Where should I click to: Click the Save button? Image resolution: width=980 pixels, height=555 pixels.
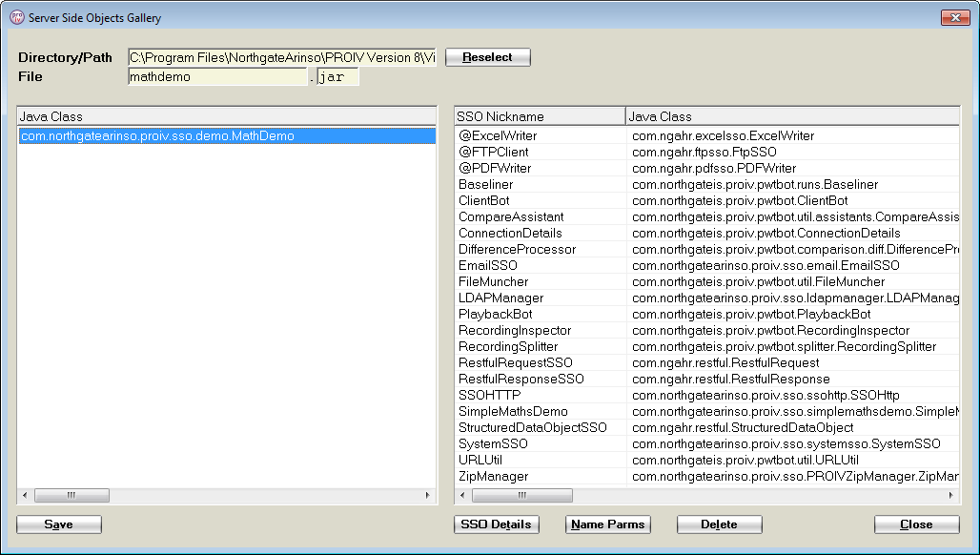[x=59, y=524]
